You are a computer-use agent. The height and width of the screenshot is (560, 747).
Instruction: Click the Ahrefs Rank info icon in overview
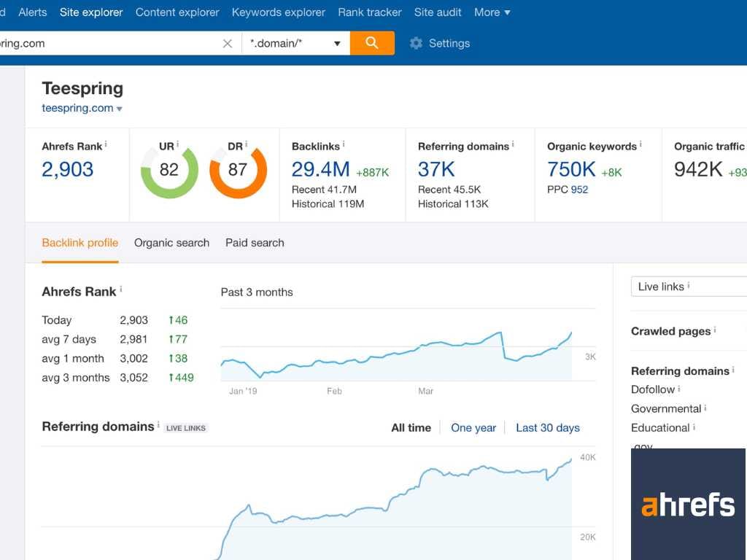coord(106,144)
